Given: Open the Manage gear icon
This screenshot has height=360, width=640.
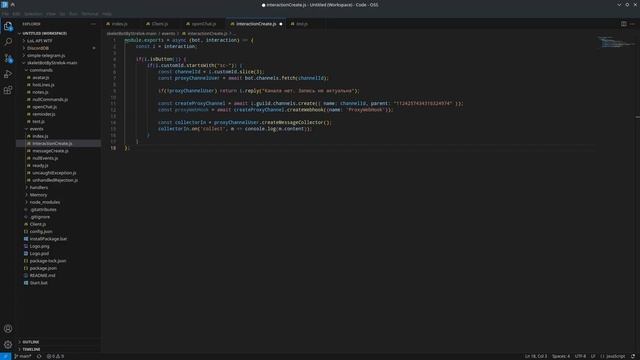Looking at the screenshot, I should click(8, 344).
